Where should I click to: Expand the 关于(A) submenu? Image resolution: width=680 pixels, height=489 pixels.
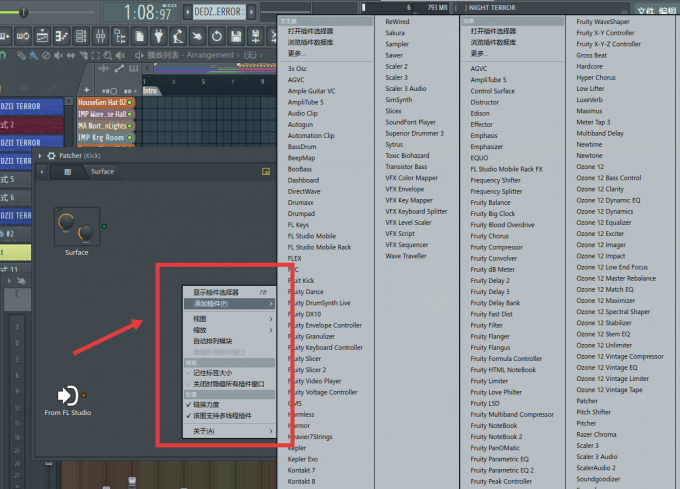tap(229, 431)
